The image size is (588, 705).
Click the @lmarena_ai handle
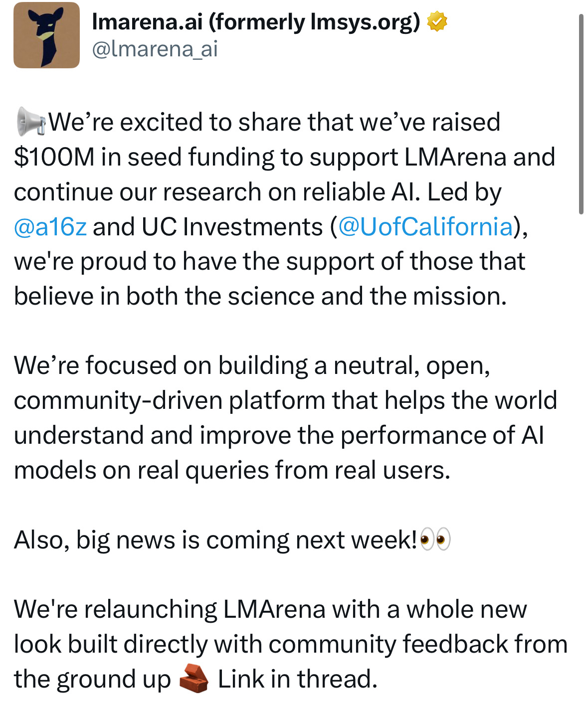(155, 49)
